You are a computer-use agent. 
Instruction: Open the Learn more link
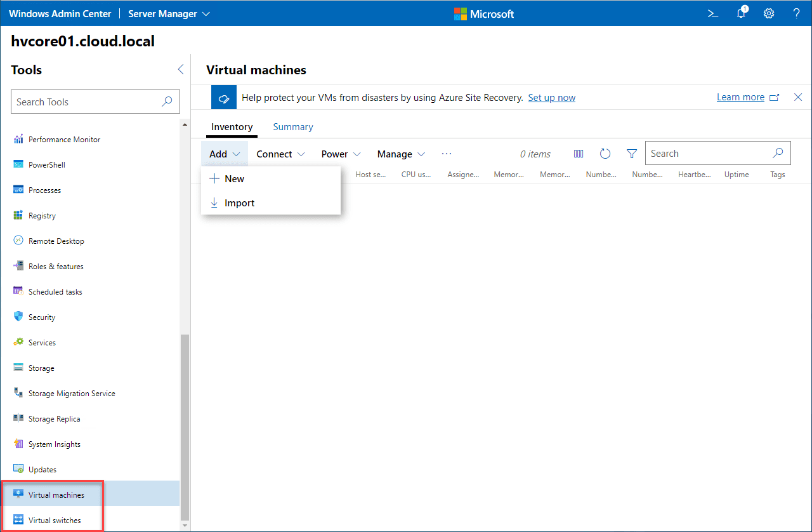click(x=748, y=97)
